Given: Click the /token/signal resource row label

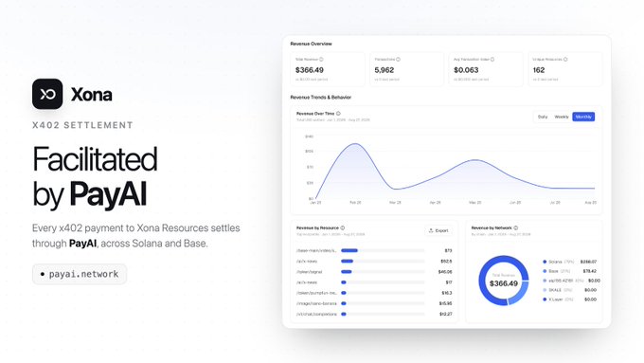Looking at the screenshot, I should click(x=310, y=272).
